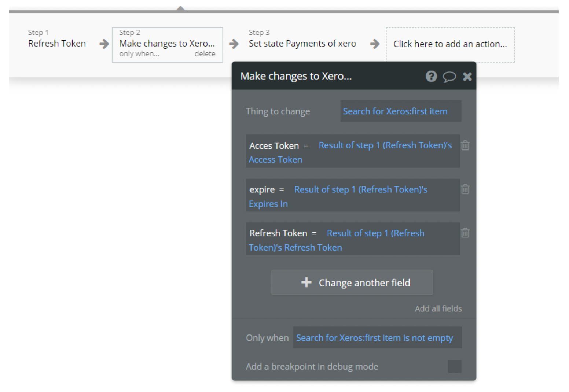Viewport: 569px width, 392px height.
Task: Open the comment bubble icon
Action: point(449,77)
